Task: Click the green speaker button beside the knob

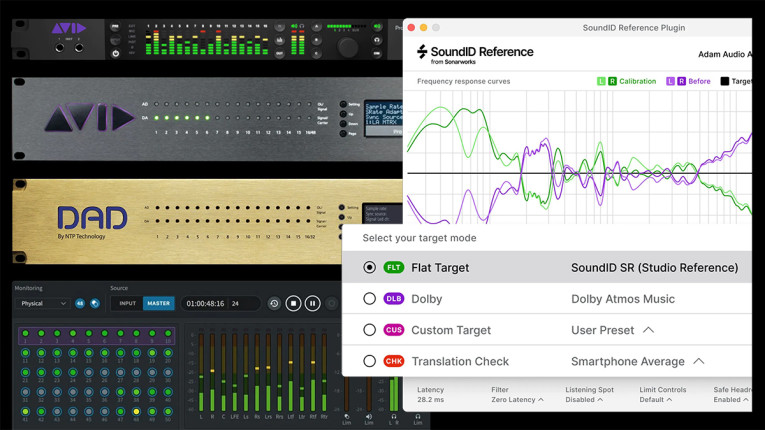Action: point(377,26)
